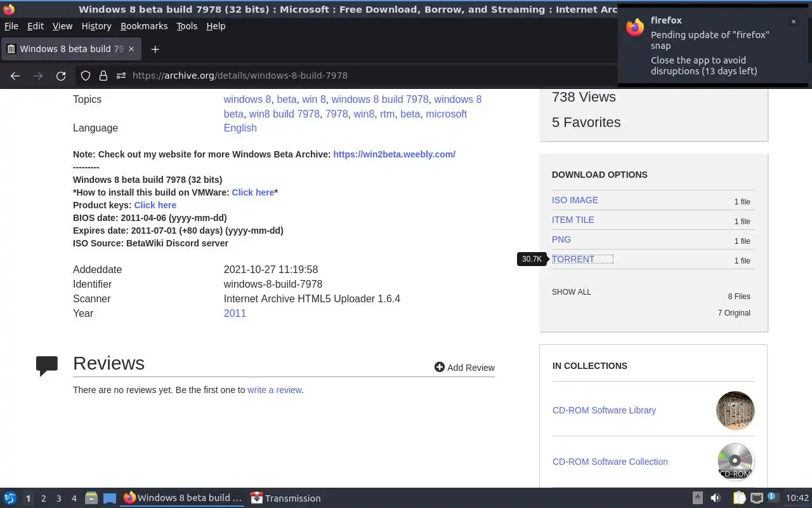
Task: Open the Tools menu
Action: 187,26
